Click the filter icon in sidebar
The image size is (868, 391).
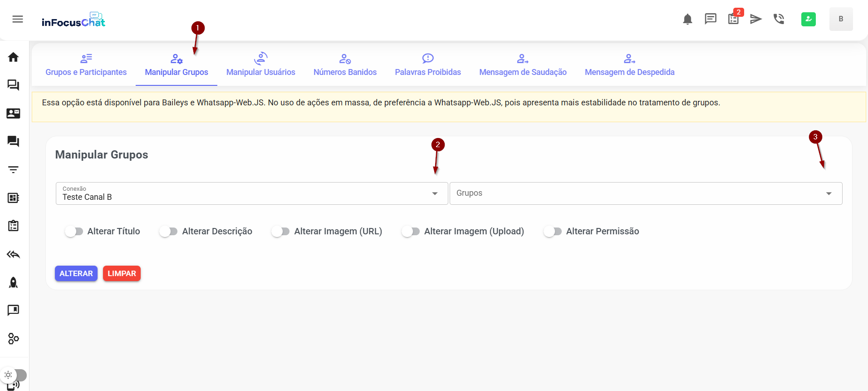[x=13, y=170]
